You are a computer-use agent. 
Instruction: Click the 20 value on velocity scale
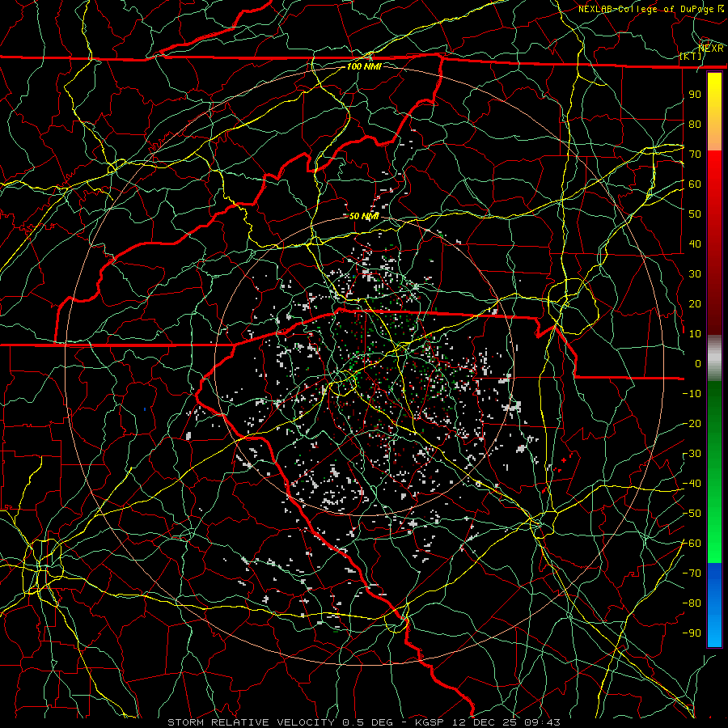click(x=695, y=303)
